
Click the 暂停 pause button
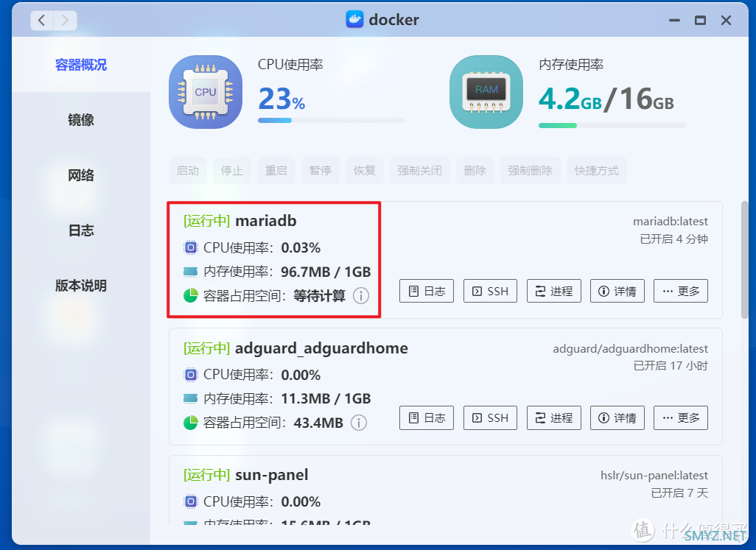click(321, 171)
